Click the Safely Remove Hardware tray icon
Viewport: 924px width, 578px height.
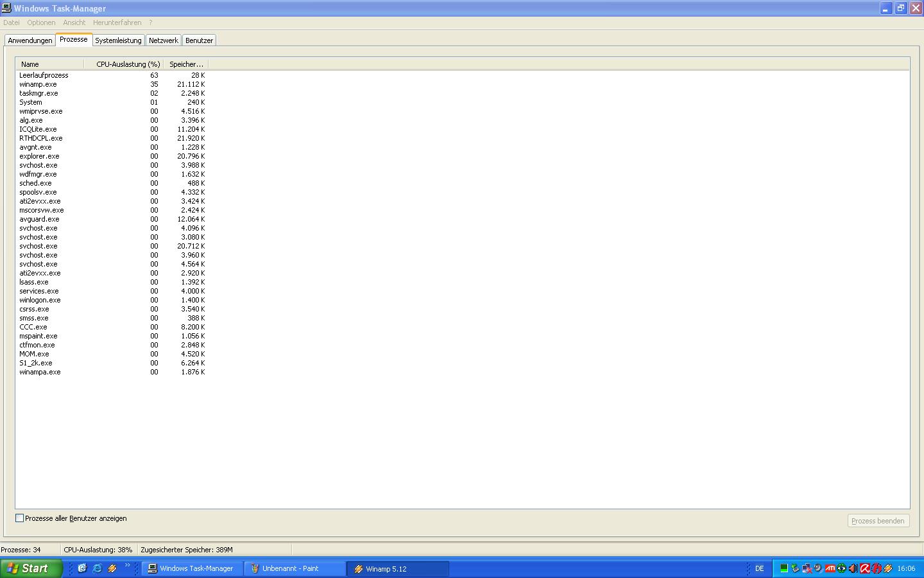click(796, 568)
